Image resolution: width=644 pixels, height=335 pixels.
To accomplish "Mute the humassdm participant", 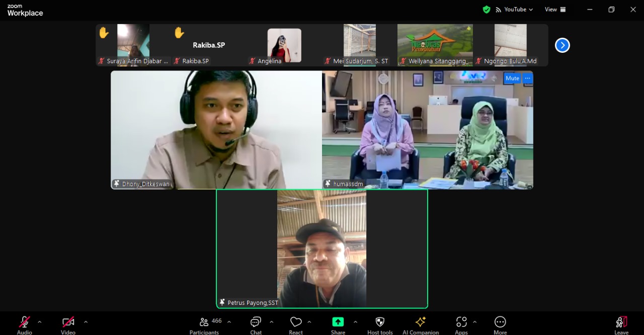I will tap(512, 78).
